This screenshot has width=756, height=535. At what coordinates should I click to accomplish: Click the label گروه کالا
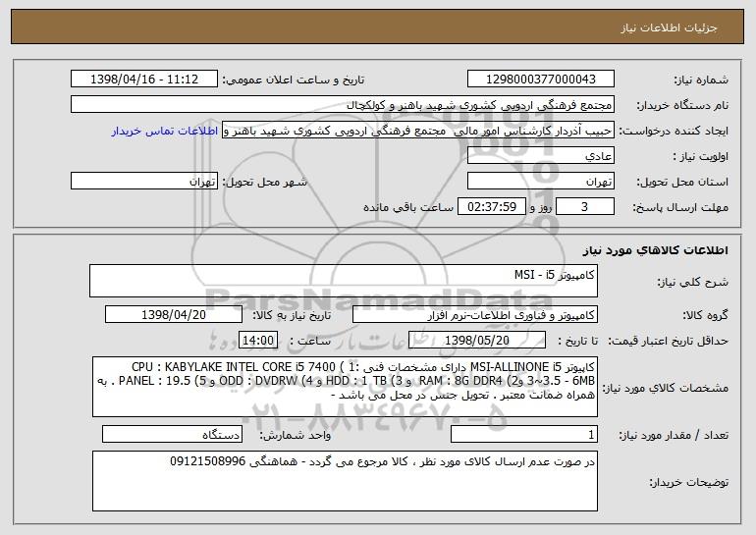point(706,315)
